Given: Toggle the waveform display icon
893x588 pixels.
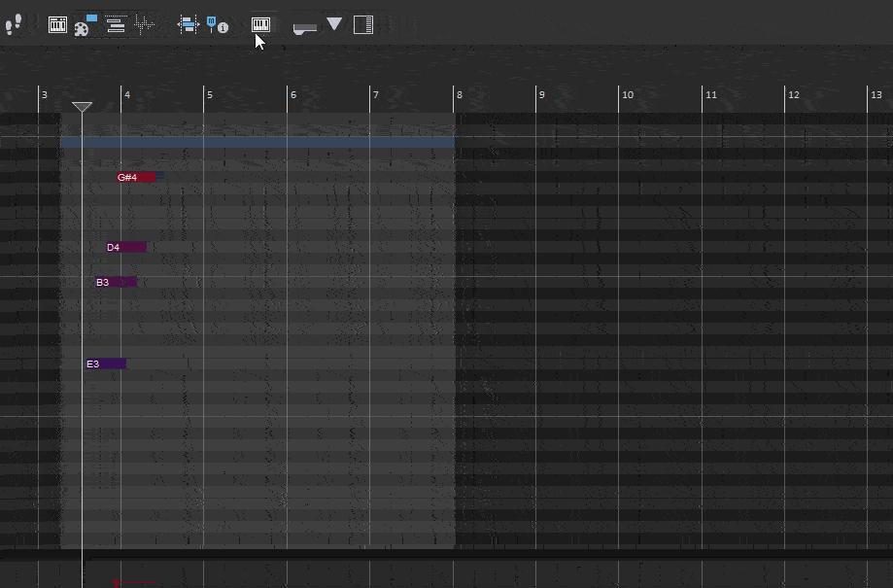Looking at the screenshot, I should [x=144, y=24].
